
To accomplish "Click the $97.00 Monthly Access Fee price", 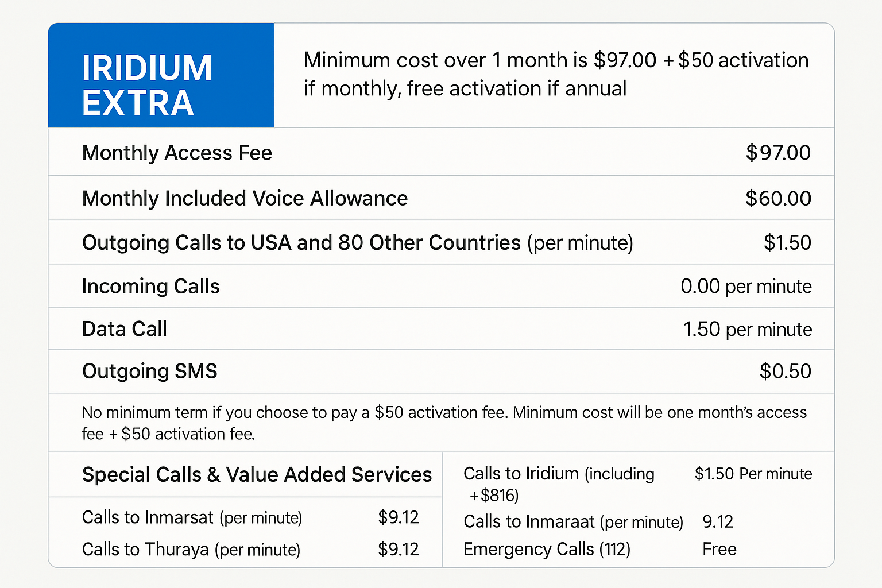I will (778, 153).
